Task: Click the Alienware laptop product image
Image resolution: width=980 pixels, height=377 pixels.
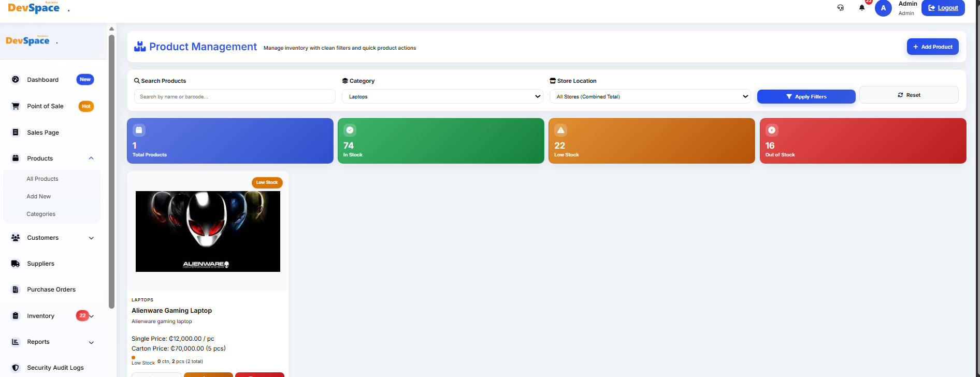Action: coord(208,231)
